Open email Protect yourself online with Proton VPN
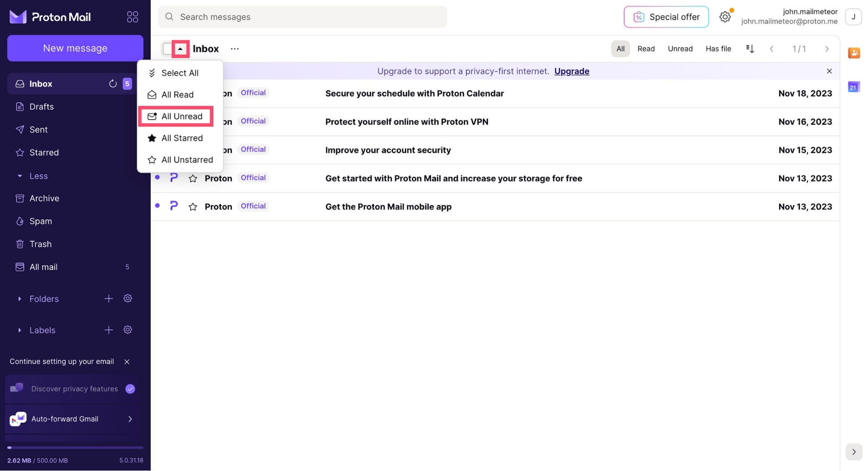The image size is (868, 471). click(495, 122)
